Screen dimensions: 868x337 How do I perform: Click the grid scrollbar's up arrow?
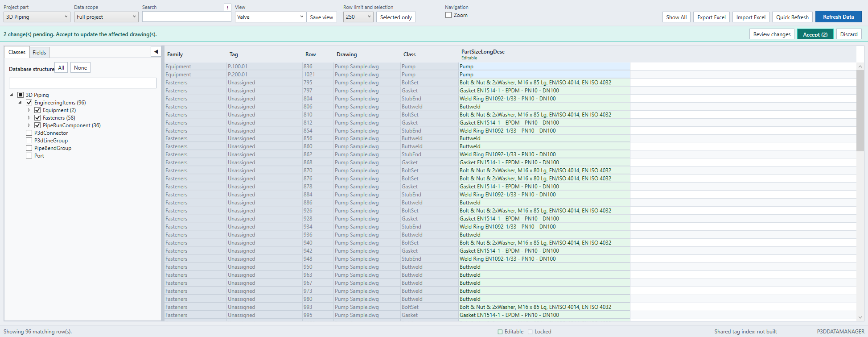pyautogui.click(x=860, y=67)
